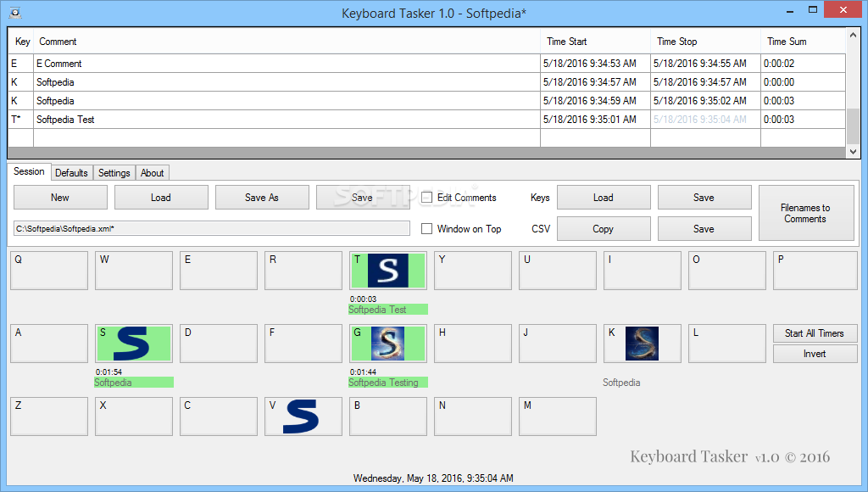Select the empty M key tile

[558, 417]
